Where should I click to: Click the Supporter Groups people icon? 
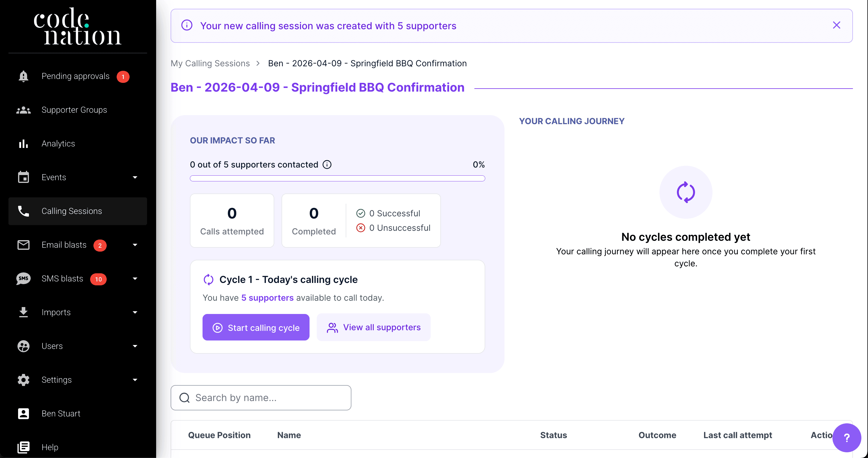(x=23, y=110)
